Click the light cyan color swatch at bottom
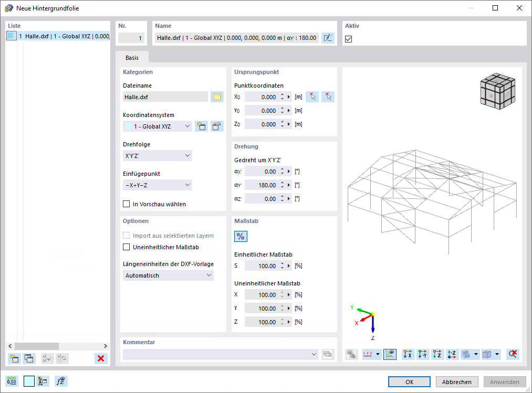The width and height of the screenshot is (532, 393). 29,381
